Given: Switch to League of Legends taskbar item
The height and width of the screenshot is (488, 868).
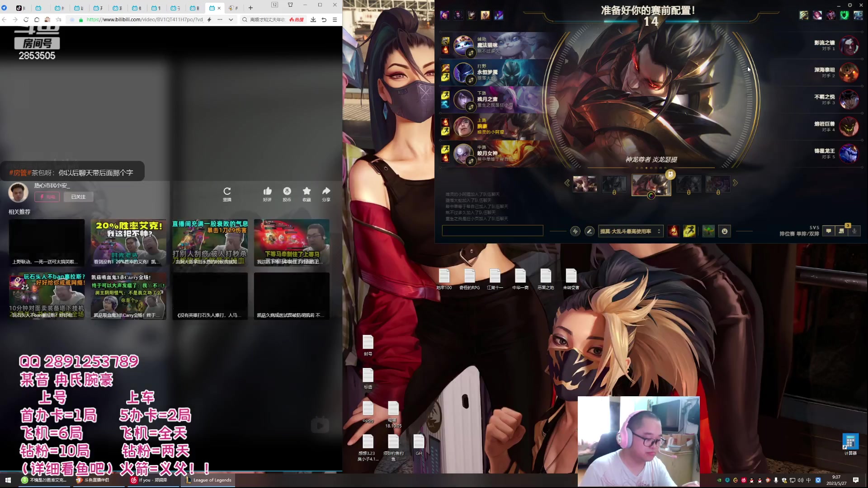Looking at the screenshot, I should pyautogui.click(x=208, y=480).
